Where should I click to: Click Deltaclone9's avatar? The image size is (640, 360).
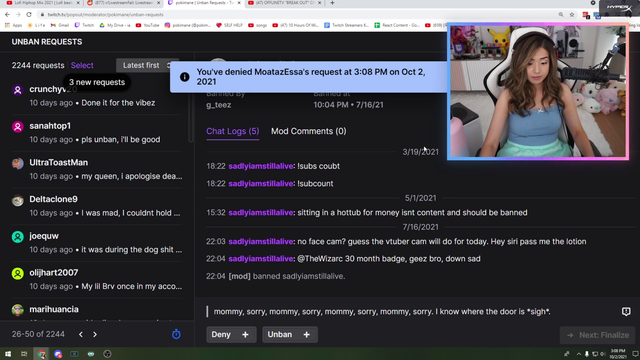18,200
